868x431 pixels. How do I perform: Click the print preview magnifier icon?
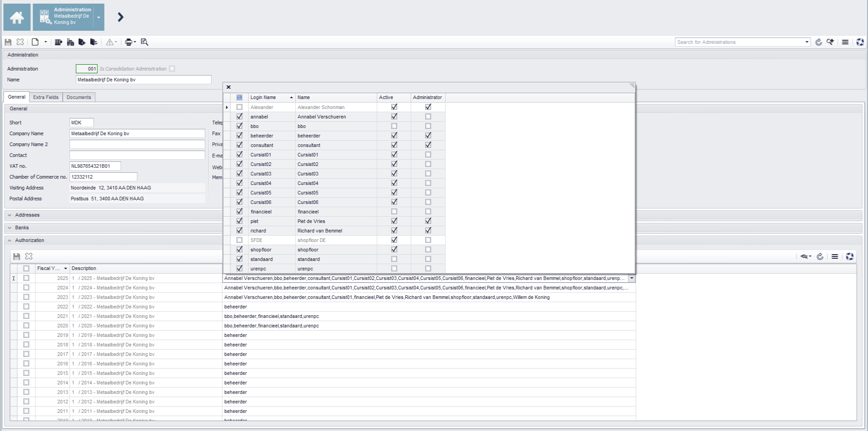click(145, 42)
